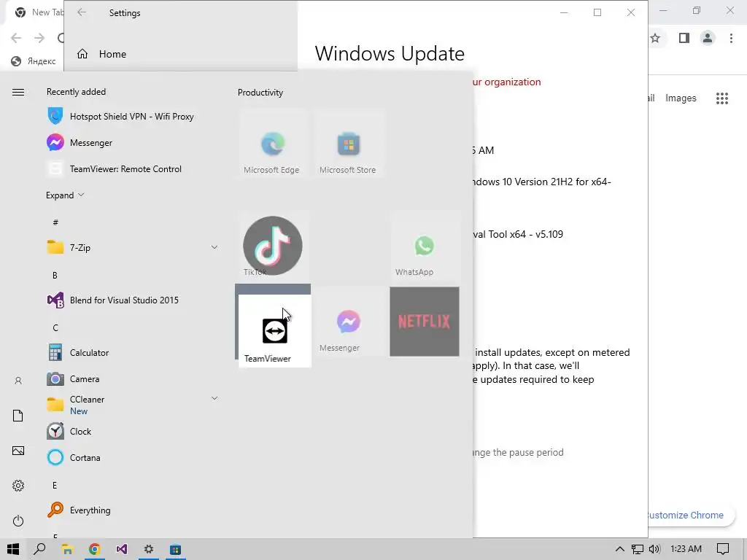Bookmark page with Chrome star icon
Viewport: 747px width, 560px height.
[x=656, y=38]
